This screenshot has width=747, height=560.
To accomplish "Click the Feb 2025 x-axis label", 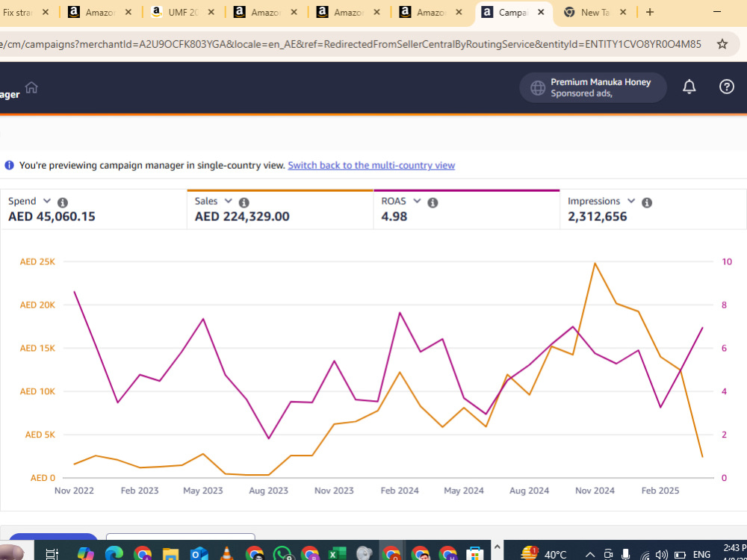I will [x=660, y=491].
